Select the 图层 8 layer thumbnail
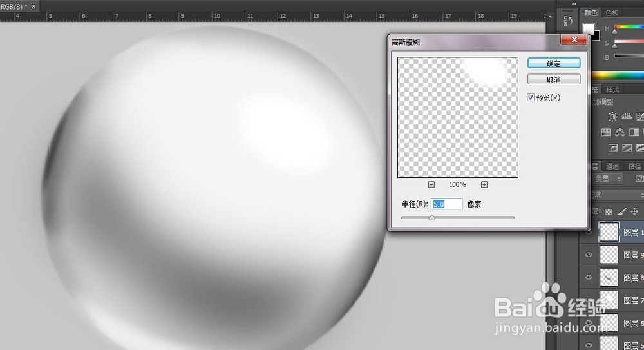Image resolution: width=644 pixels, height=350 pixels. [609, 278]
